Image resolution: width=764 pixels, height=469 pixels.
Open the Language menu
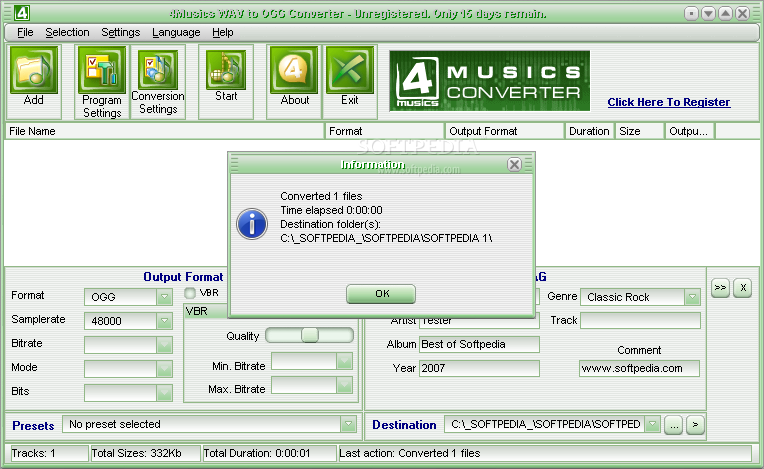point(176,32)
